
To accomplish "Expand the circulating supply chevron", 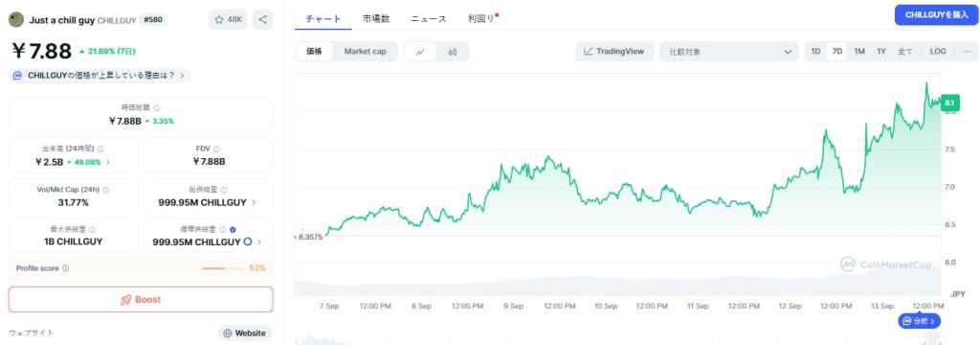I will (258, 241).
